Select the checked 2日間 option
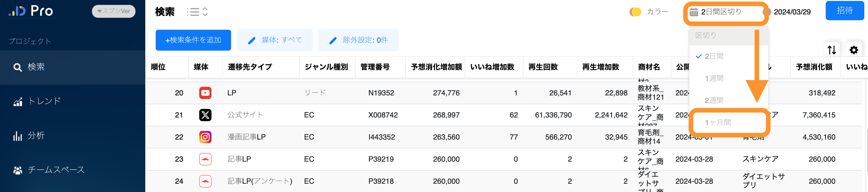This screenshot has height=192, width=868. 714,56
